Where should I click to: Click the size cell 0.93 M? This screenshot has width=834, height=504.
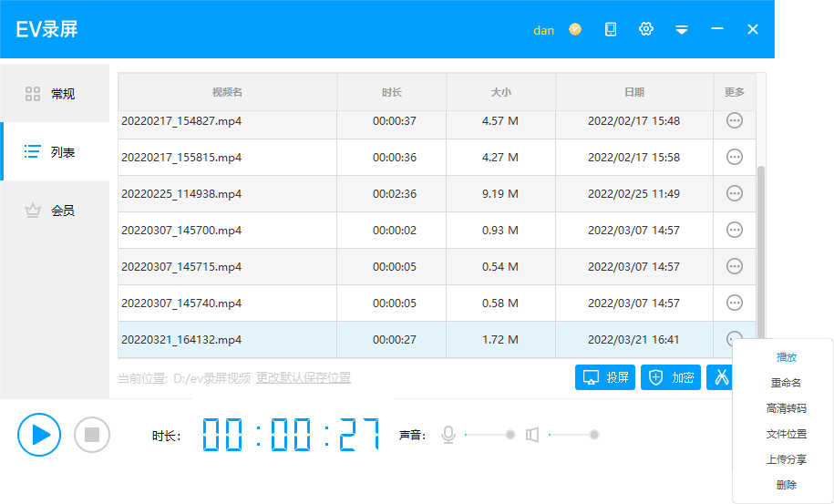point(500,231)
